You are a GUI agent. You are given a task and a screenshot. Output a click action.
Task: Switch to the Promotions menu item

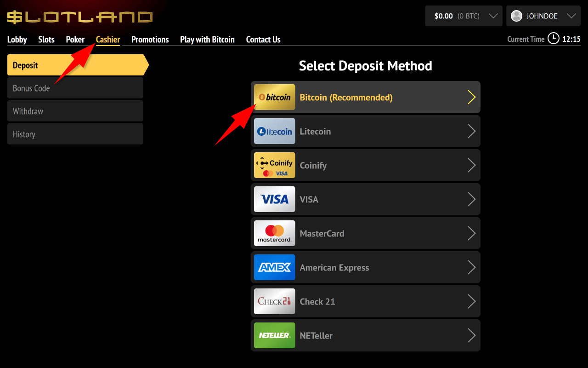click(x=150, y=40)
